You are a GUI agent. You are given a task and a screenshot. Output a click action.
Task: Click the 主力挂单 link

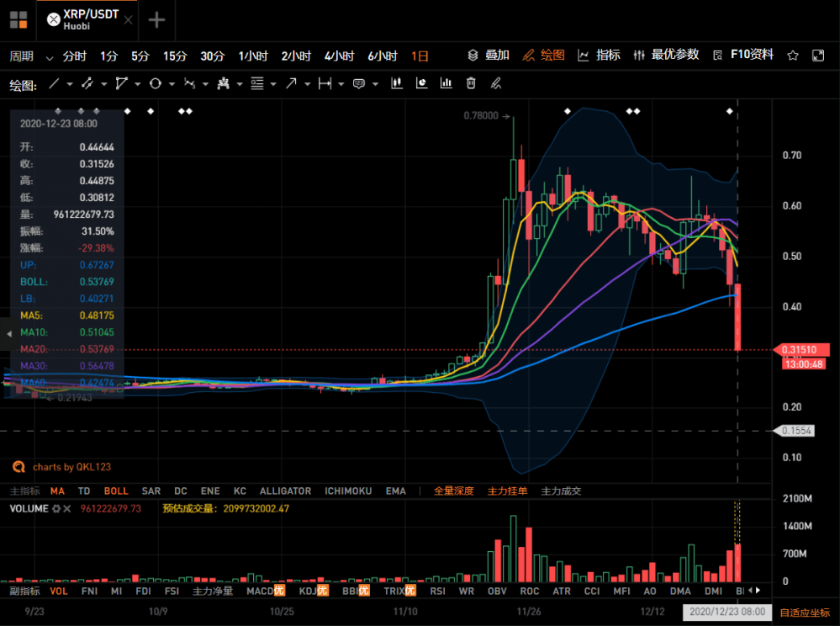(507, 491)
